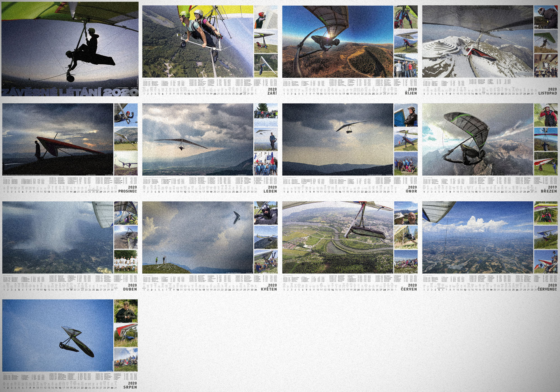Open the Květen photo with people on hill
This screenshot has width=560, height=392.
[198, 237]
